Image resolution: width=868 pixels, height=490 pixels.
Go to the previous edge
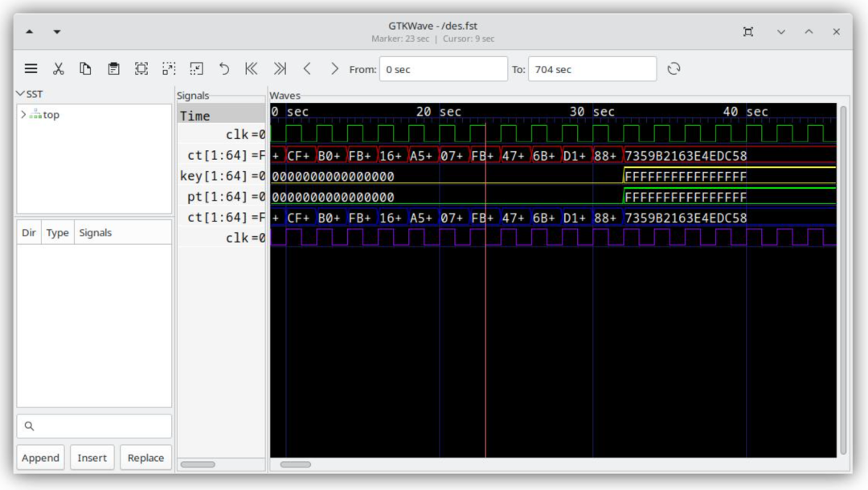[x=307, y=69]
